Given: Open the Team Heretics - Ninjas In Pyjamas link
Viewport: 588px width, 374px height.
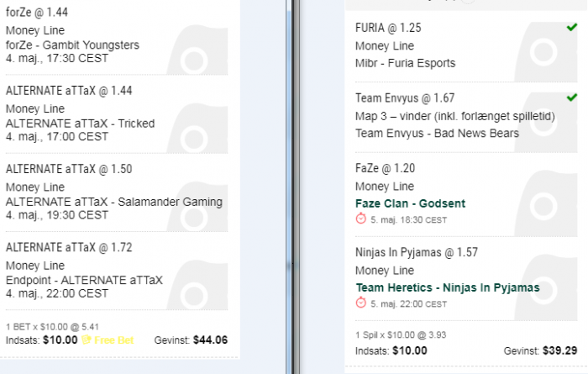Looking at the screenshot, I should [x=448, y=287].
